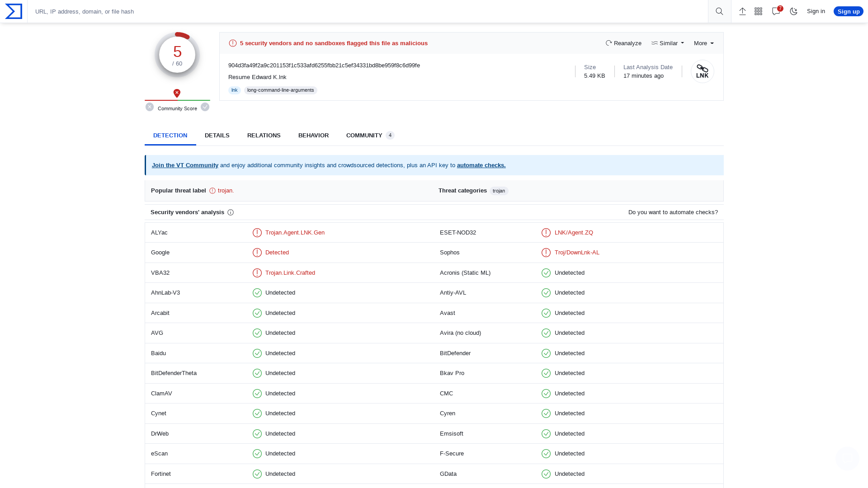The image size is (868, 488).
Task: Click the detection score gauge 5/60
Action: click(x=177, y=55)
